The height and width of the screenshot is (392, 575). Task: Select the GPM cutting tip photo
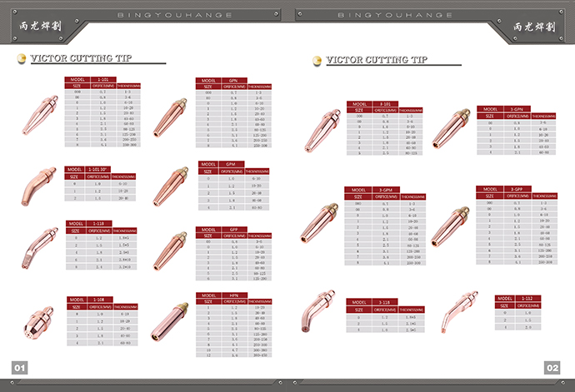coord(170,186)
